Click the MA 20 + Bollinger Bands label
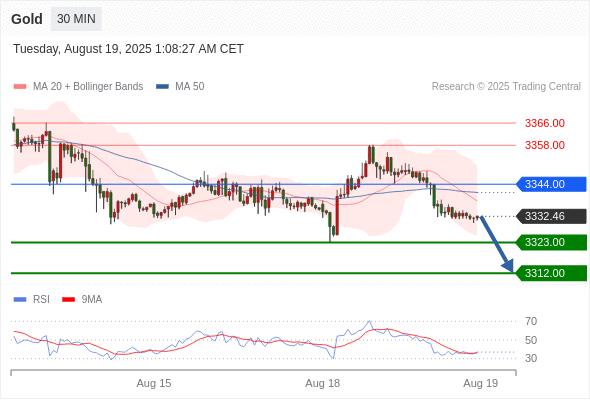 click(88, 87)
